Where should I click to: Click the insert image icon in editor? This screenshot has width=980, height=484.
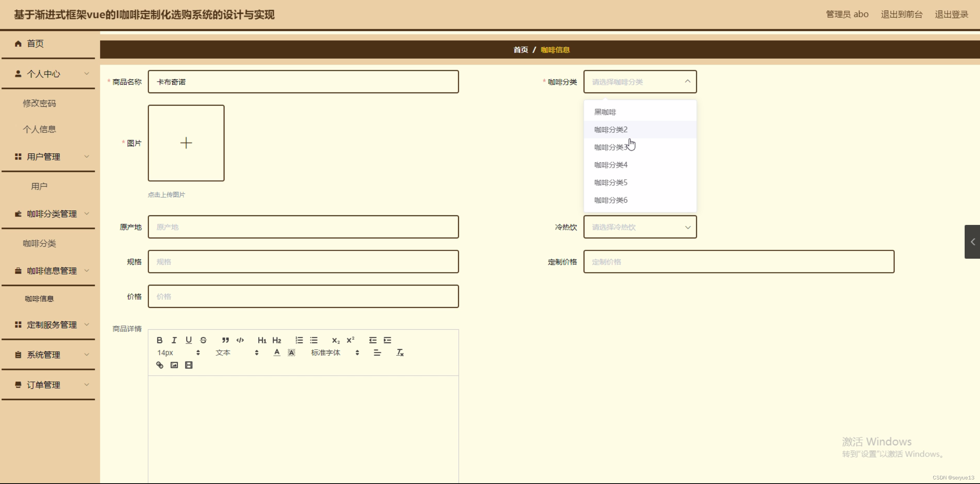(x=174, y=365)
